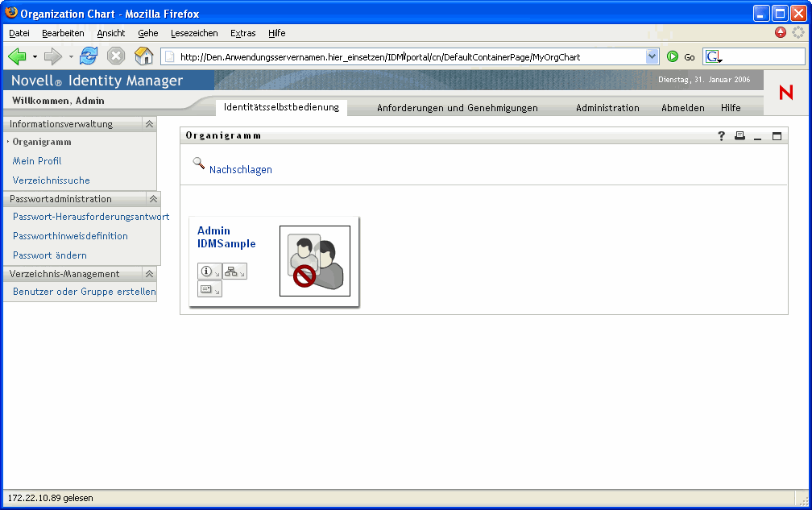Open the Back button history dropdown
The image size is (812, 510).
pyautogui.click(x=35, y=56)
